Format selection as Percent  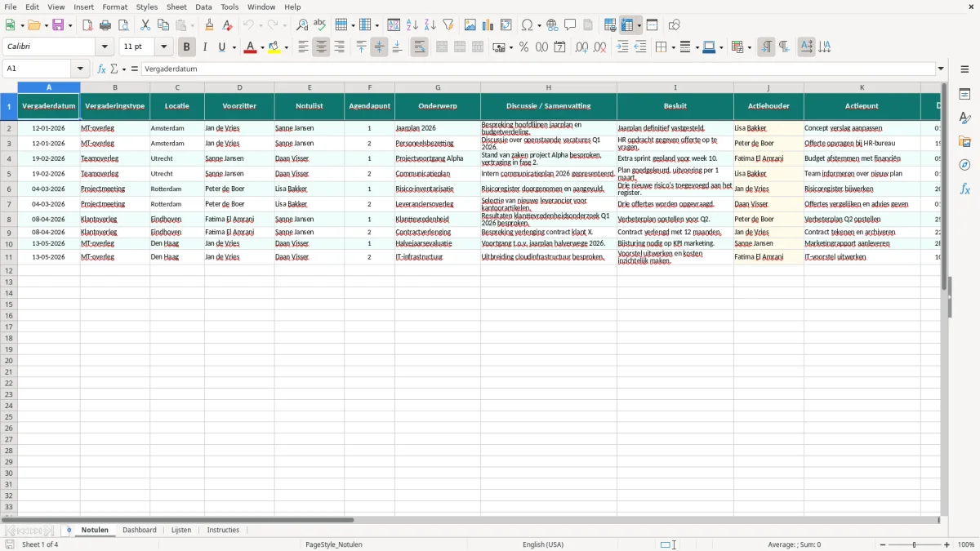[x=523, y=47]
